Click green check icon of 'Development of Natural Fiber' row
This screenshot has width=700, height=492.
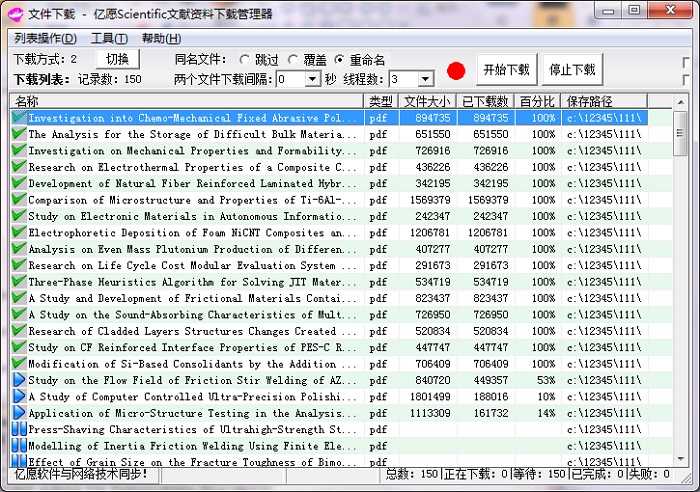click(x=19, y=183)
